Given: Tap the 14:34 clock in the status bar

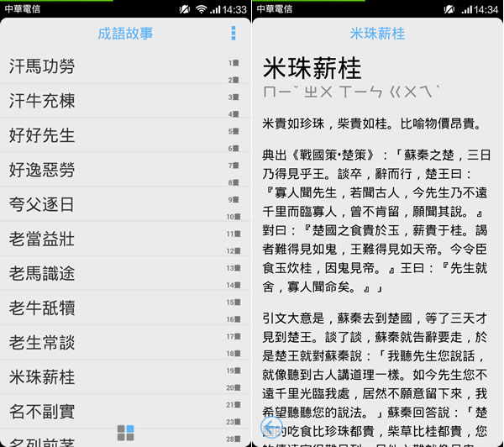Looking at the screenshot, I should [486, 9].
